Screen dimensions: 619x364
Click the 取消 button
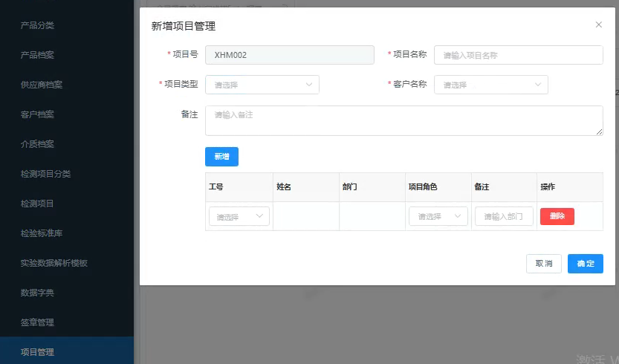543,264
